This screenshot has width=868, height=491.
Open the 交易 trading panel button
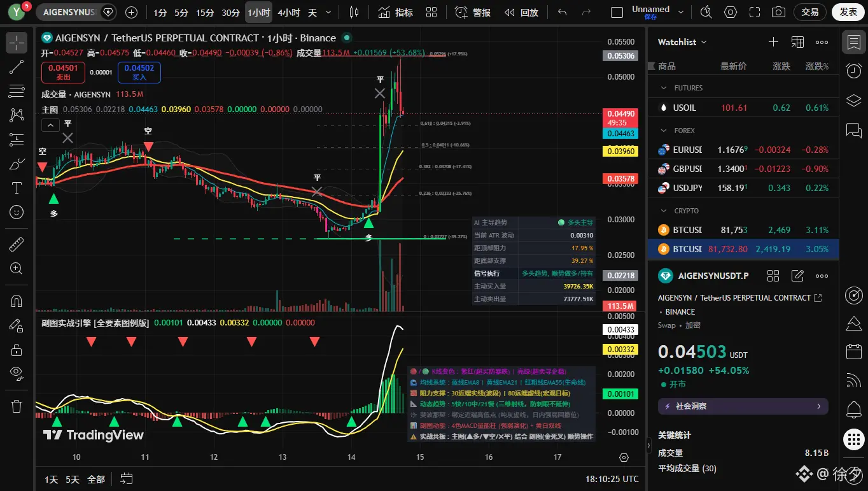[810, 12]
